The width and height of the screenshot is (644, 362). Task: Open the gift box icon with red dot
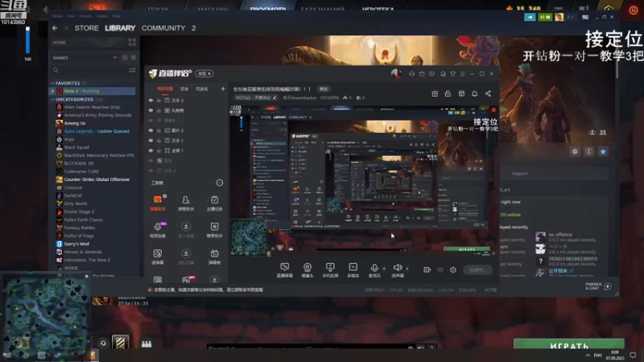click(435, 93)
